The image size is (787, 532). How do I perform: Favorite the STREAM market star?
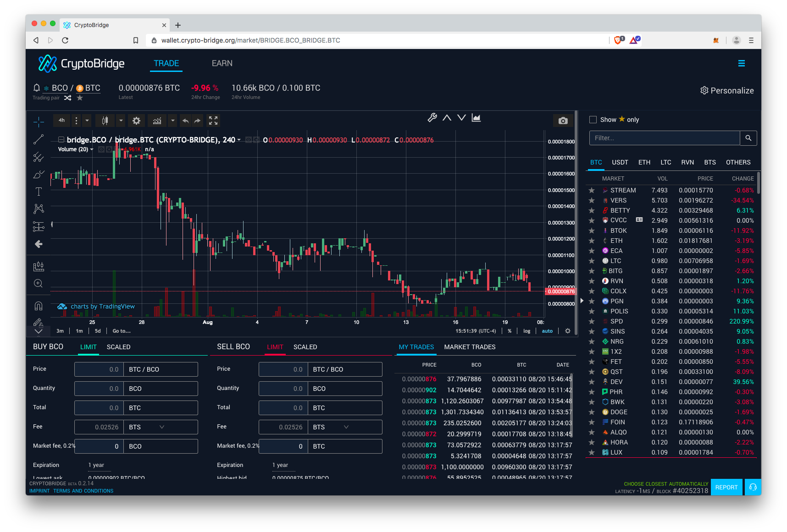pyautogui.click(x=592, y=190)
